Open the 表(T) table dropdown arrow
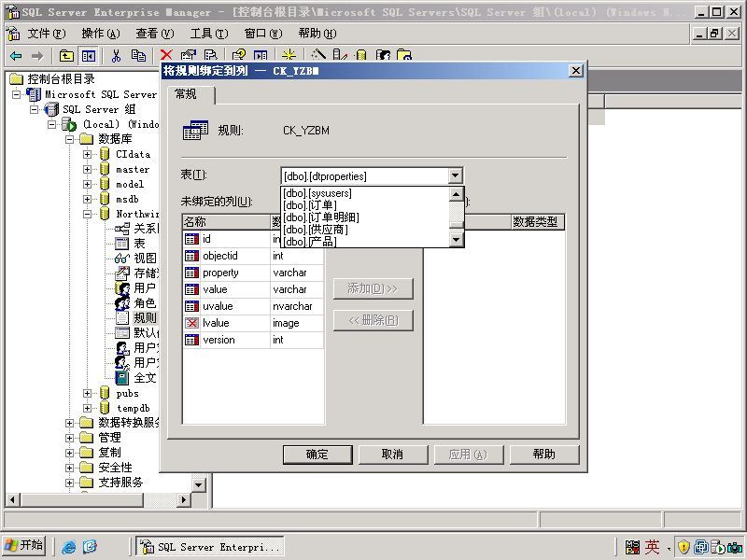Screen dimensions: 747x560 click(456, 175)
